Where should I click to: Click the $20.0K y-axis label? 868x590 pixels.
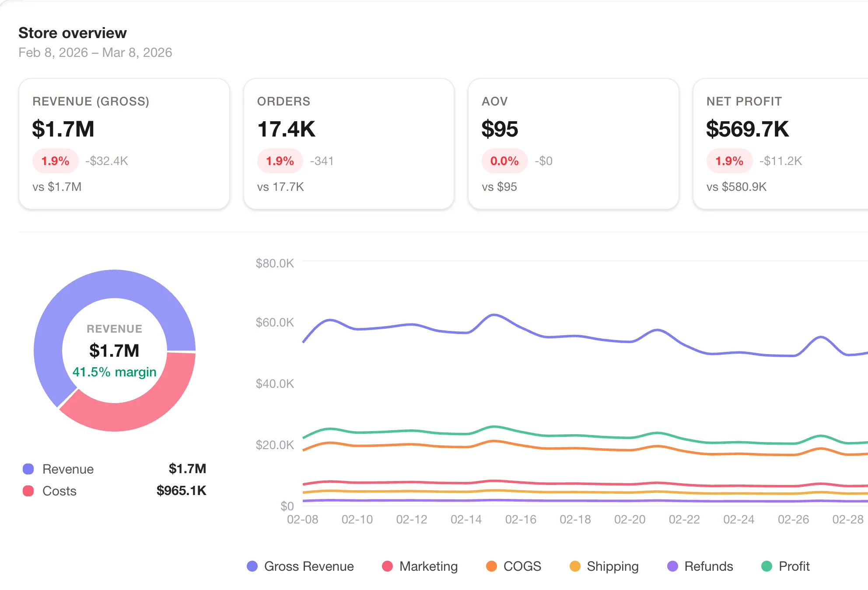coord(275,445)
